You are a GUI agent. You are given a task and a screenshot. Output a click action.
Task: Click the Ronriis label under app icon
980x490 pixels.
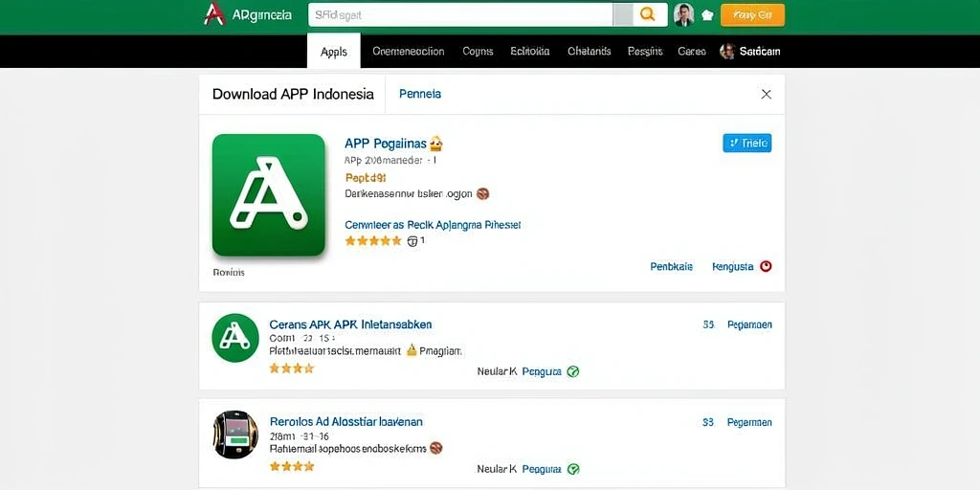point(229,273)
